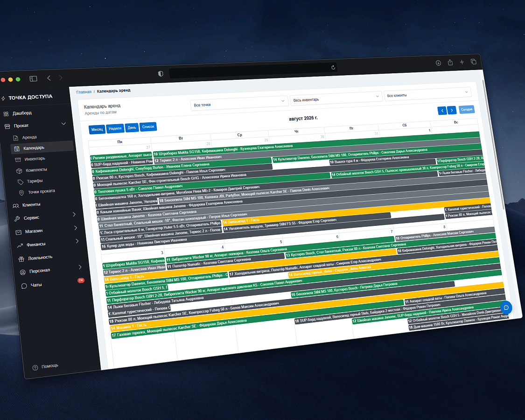The width and height of the screenshot is (525, 420).
Task: Click the Календарь calendar icon
Action: pos(17,149)
